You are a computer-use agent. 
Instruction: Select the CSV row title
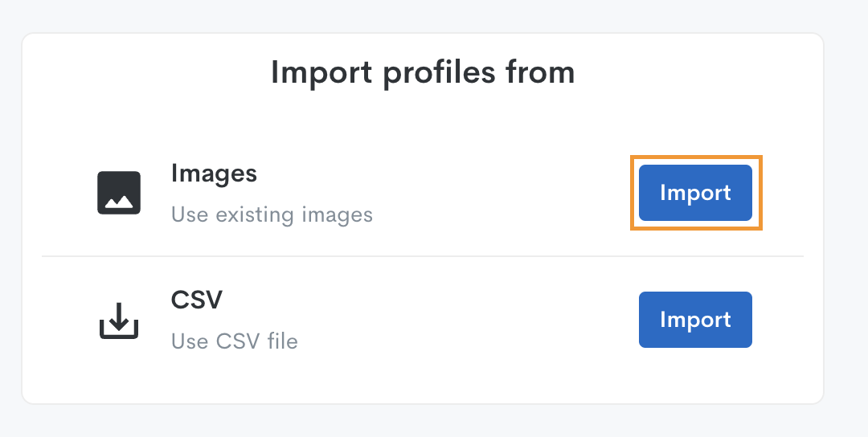point(197,300)
